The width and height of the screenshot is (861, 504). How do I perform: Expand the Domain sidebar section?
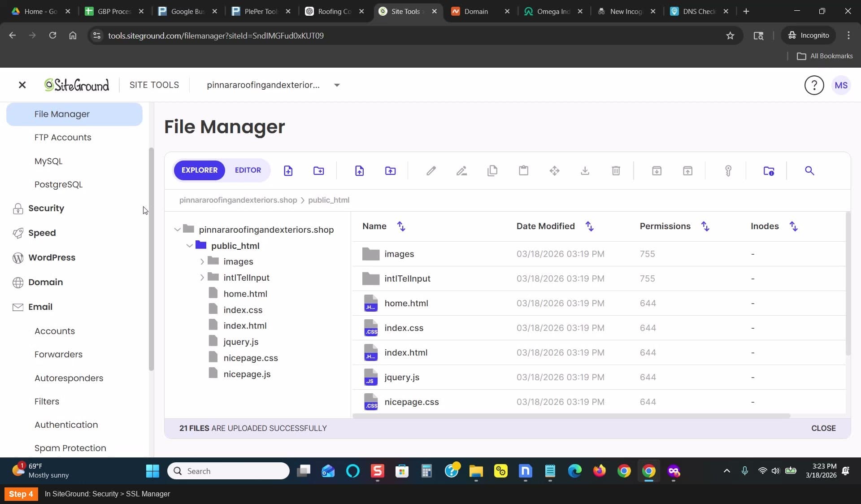[45, 282]
